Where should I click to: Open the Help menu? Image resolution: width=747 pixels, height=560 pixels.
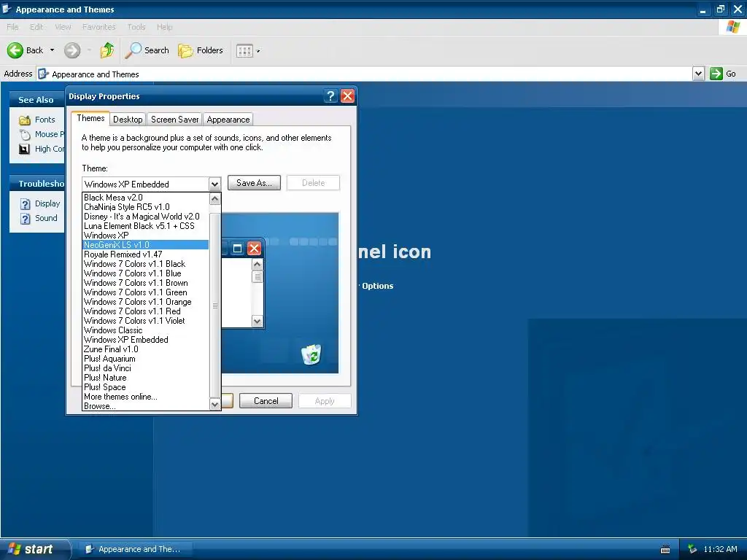click(x=164, y=27)
